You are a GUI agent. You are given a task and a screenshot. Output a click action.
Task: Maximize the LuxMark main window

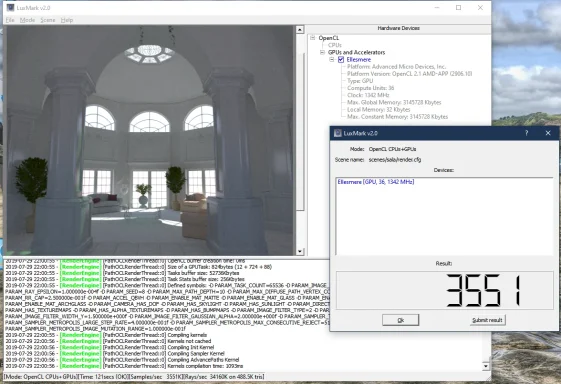458,8
